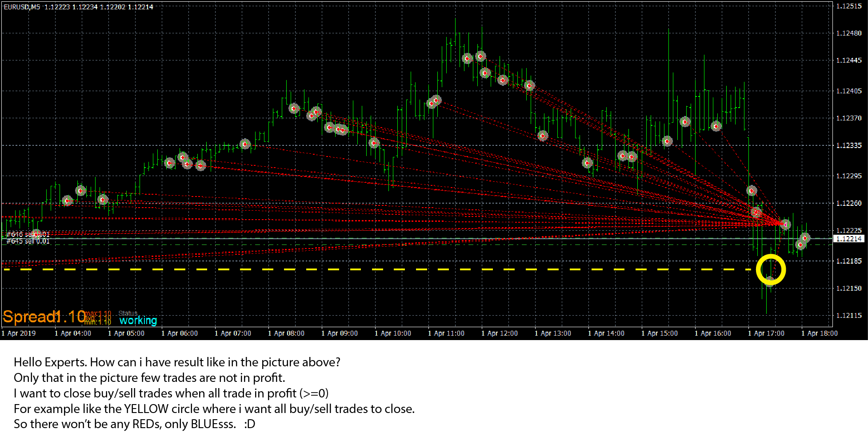Click the '1 Apr 06:00' time label
Image resolution: width=868 pixels, height=441 pixels.
pos(180,333)
